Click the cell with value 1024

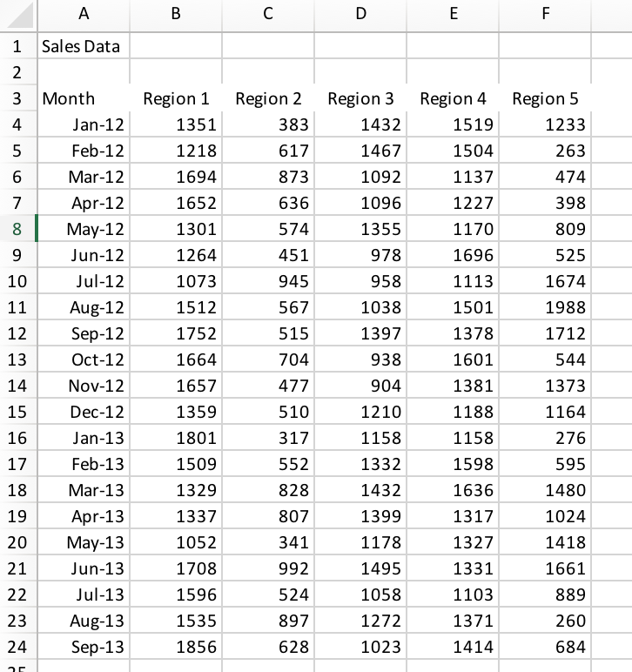click(546, 516)
